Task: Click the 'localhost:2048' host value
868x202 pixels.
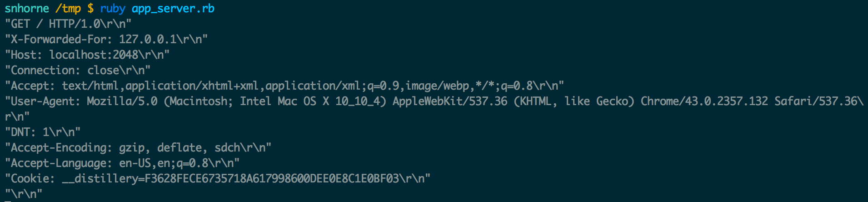Action: (94, 55)
